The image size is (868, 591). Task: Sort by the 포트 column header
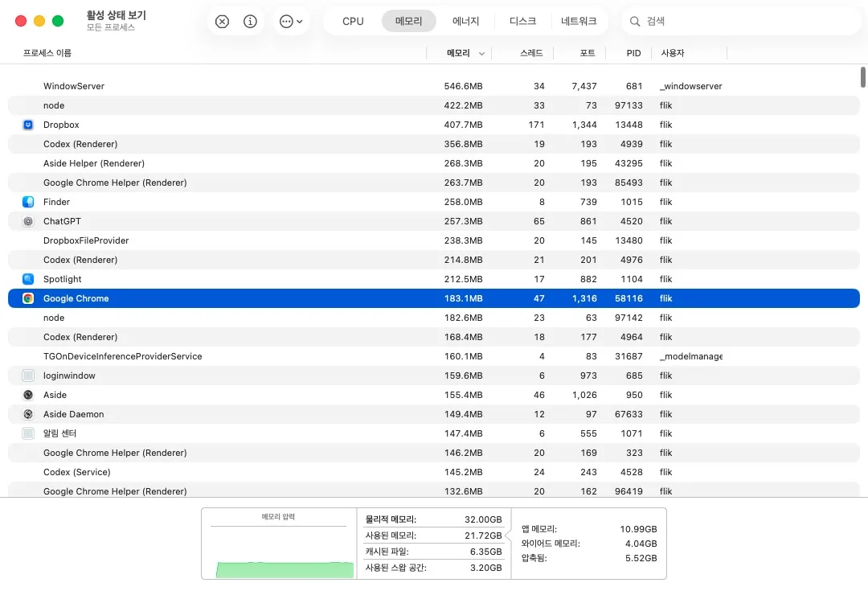point(588,53)
